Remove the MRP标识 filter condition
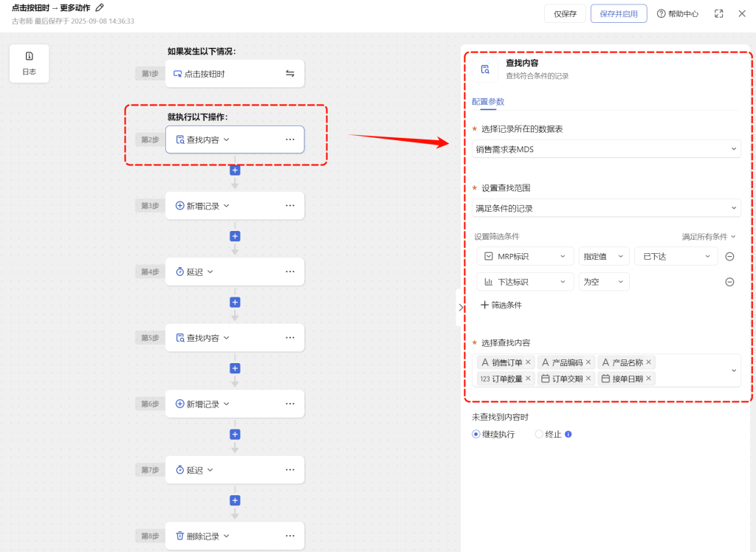Screen dimensions: 756x552 point(729,257)
